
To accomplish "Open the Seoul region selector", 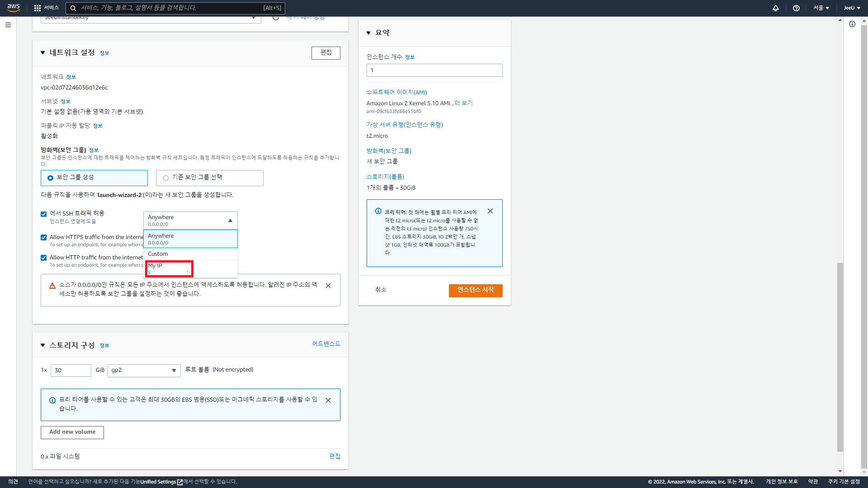I will point(821,8).
